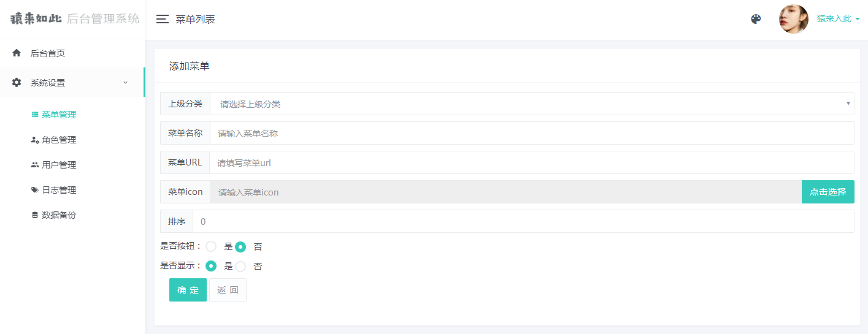Select 是 for 是否按钮

[x=211, y=247]
